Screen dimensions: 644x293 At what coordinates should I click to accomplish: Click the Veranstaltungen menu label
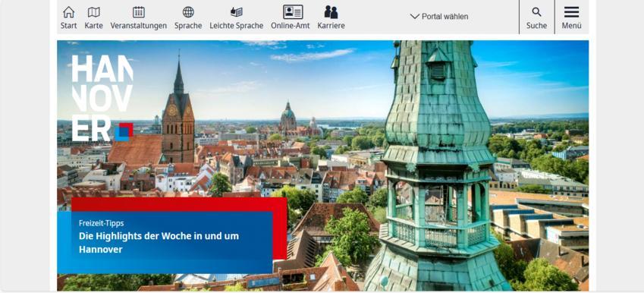pos(138,26)
